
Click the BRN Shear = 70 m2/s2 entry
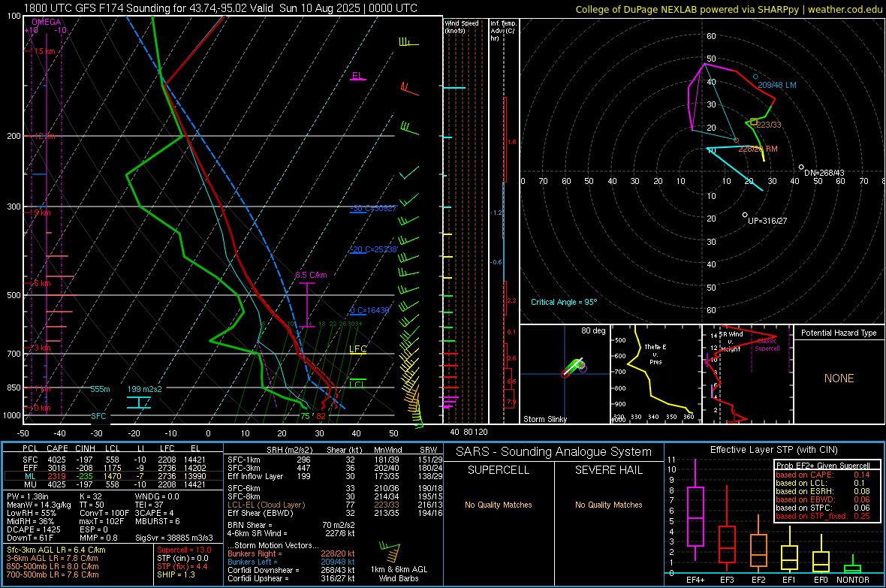[x=291, y=525]
